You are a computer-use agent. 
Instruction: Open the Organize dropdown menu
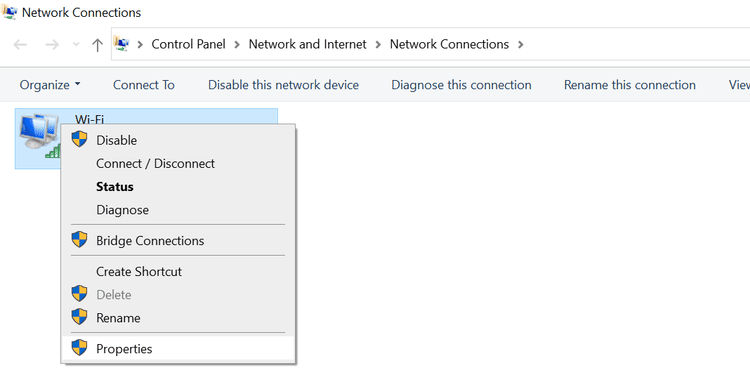(x=50, y=85)
